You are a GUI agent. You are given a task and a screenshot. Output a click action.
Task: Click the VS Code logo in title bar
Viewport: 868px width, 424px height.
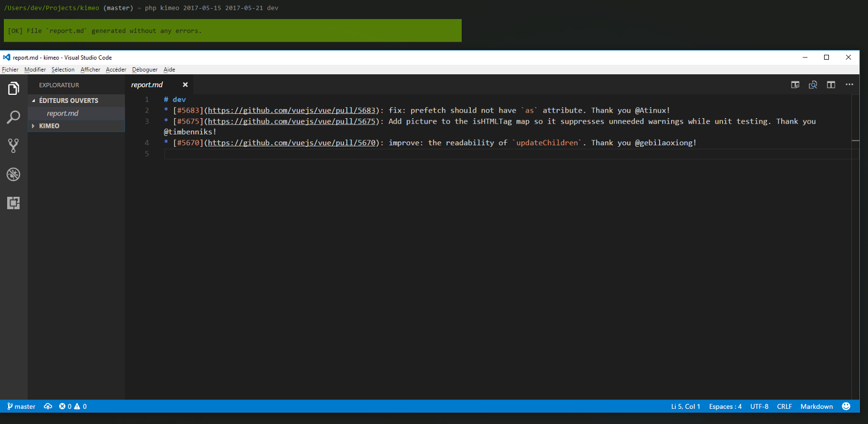click(7, 57)
